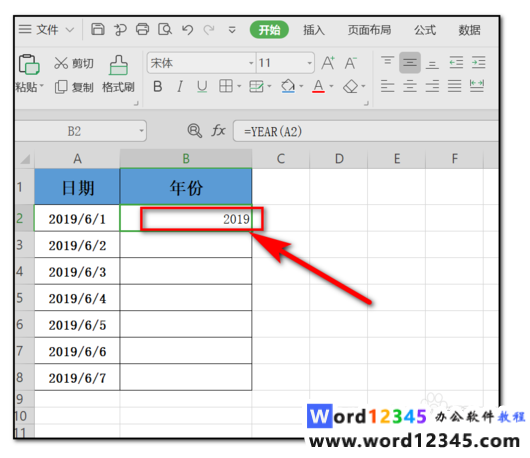530x458 pixels.
Task: Click the formula bar zoom magnifier icon
Action: 195,131
